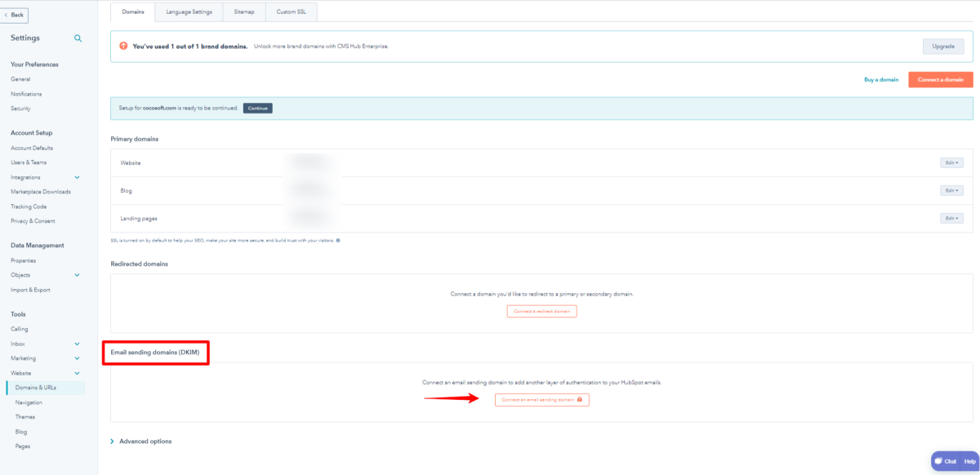Open the Sitemap tab
This screenshot has width=980, height=475.
point(244,12)
